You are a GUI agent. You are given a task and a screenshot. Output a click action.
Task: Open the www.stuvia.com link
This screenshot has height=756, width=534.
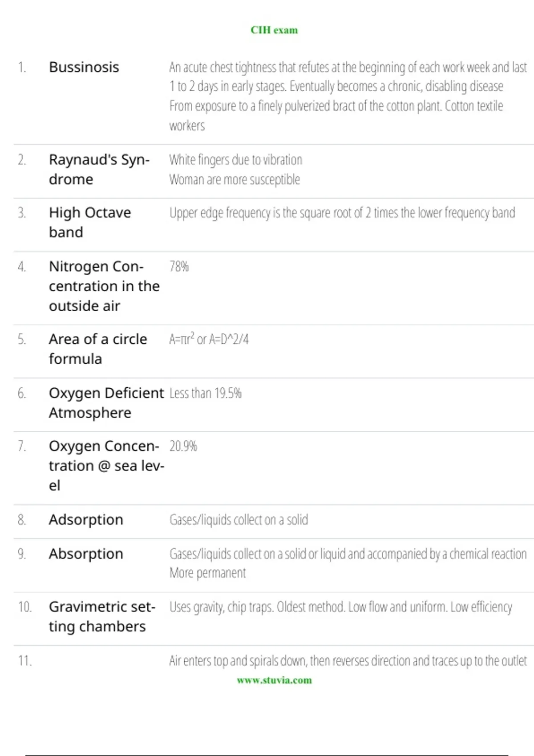click(274, 680)
